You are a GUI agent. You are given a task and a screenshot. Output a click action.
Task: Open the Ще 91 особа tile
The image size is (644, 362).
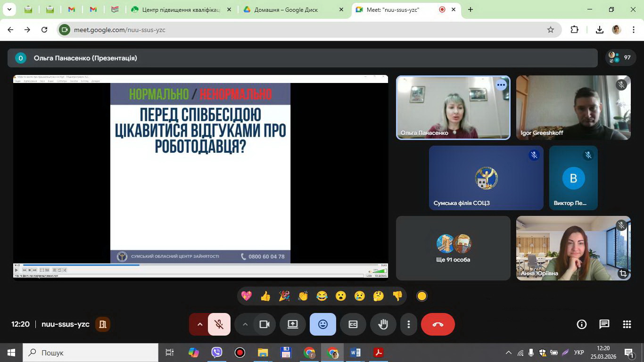click(453, 248)
